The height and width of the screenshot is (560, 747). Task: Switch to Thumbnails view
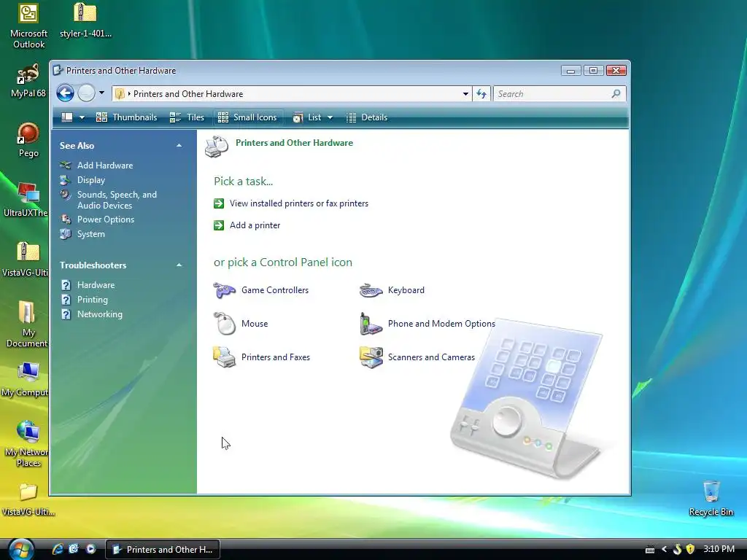point(127,117)
